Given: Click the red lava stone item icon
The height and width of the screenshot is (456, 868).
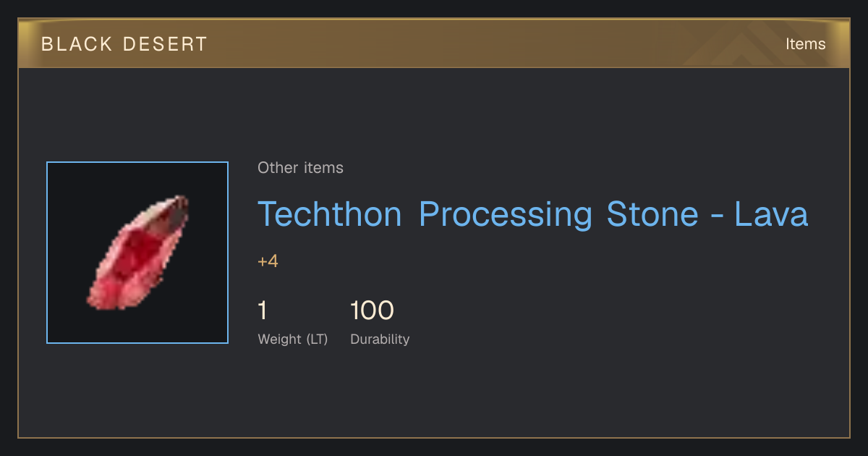Looking at the screenshot, I should (x=138, y=252).
